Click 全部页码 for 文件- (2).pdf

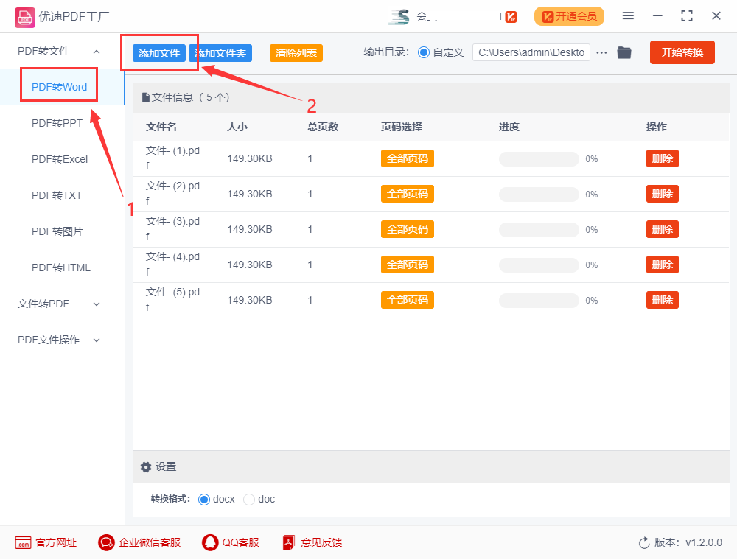click(407, 194)
